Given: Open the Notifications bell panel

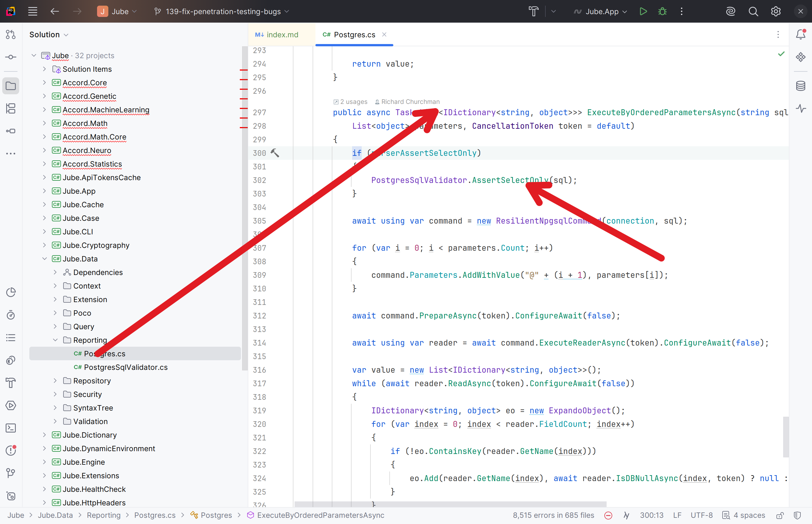Looking at the screenshot, I should (801, 34).
